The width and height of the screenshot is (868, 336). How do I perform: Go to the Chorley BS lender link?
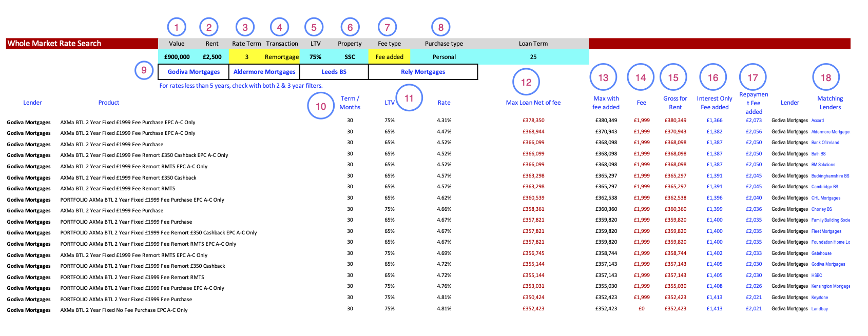coord(821,209)
